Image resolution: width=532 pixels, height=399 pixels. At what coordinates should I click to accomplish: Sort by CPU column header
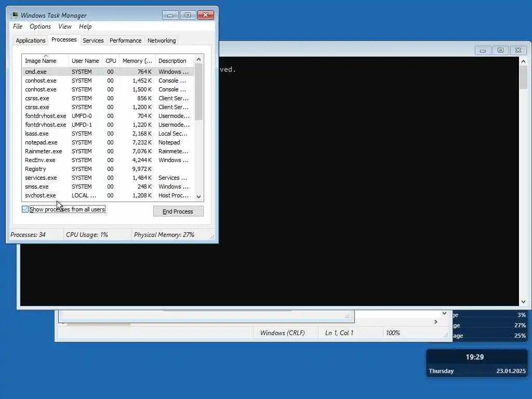(111, 61)
